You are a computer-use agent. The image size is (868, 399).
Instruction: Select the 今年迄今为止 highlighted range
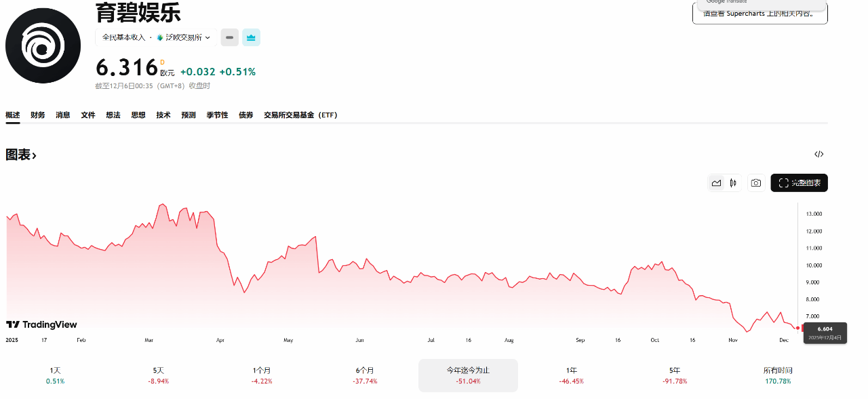pyautogui.click(x=468, y=375)
